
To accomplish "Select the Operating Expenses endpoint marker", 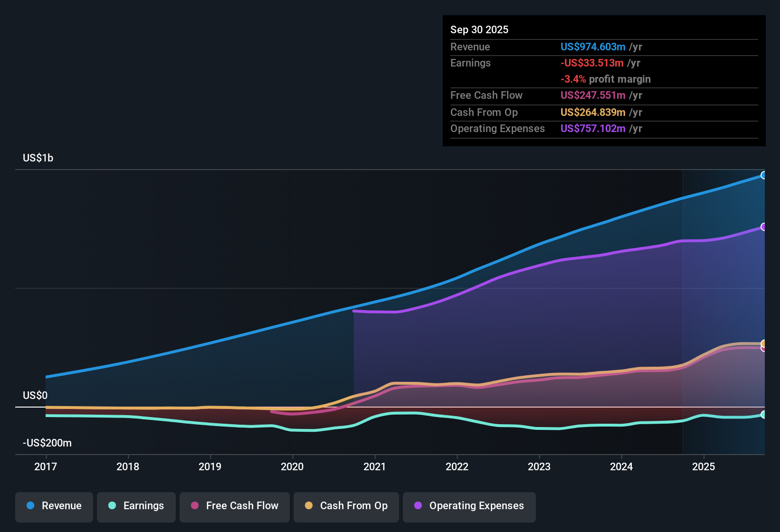I will point(764,227).
